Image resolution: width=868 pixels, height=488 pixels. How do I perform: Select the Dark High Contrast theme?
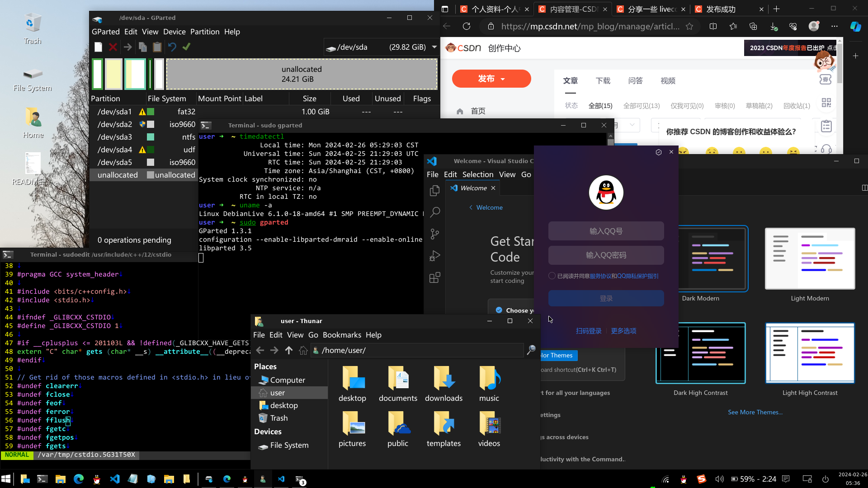700,353
